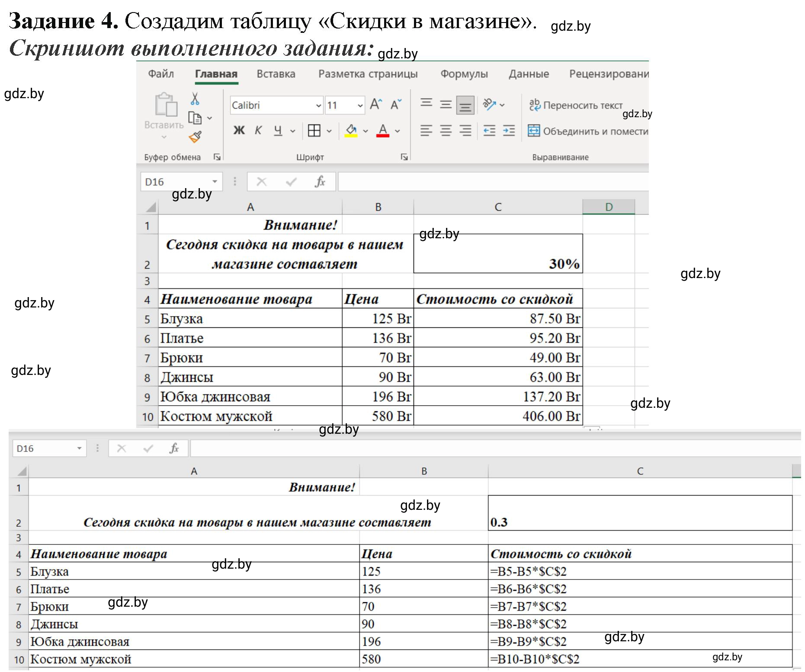This screenshot has width=805, height=672.
Task: Expand underline style dropdown arrow
Action: 292,131
